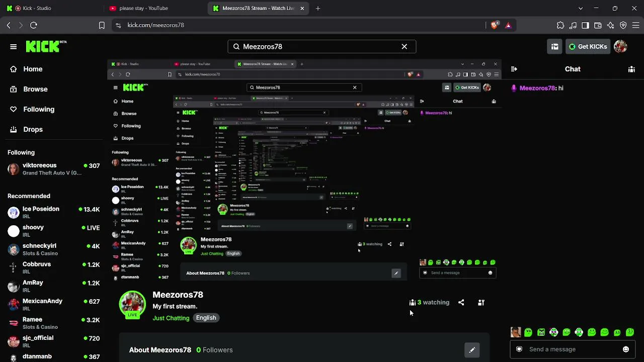Open AmRay's IRL channel
The image size is (644, 362).
(53, 286)
